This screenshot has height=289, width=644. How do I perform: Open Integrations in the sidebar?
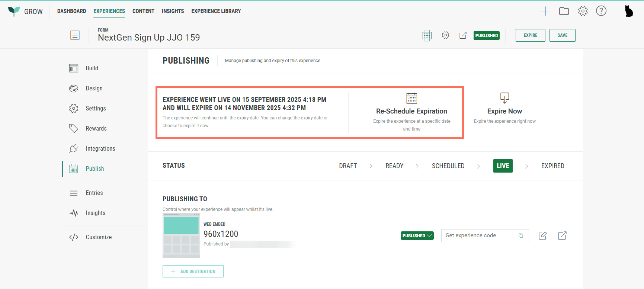[x=100, y=148]
